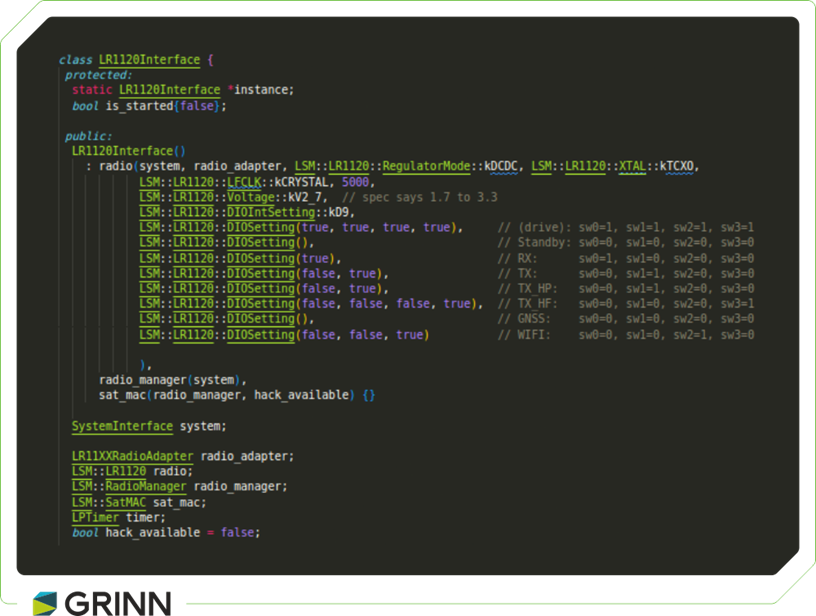Click the WIFI comment line
The width and height of the screenshot is (816, 616).
[625, 334]
